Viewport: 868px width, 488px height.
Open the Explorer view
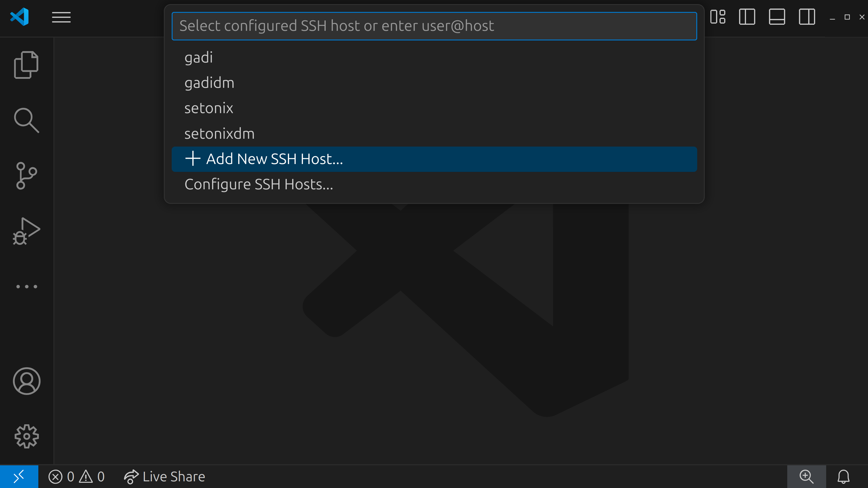click(x=26, y=65)
